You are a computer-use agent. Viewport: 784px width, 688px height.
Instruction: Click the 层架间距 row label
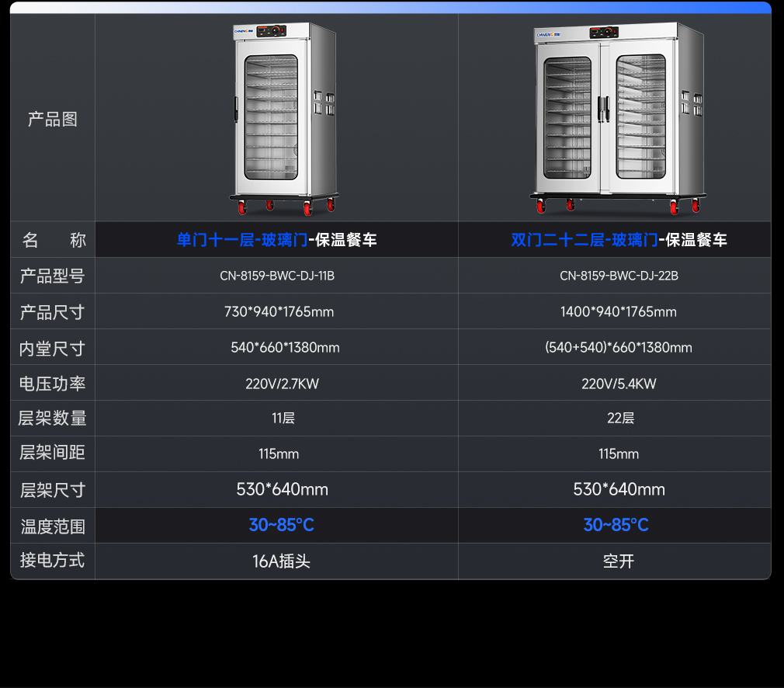click(53, 454)
